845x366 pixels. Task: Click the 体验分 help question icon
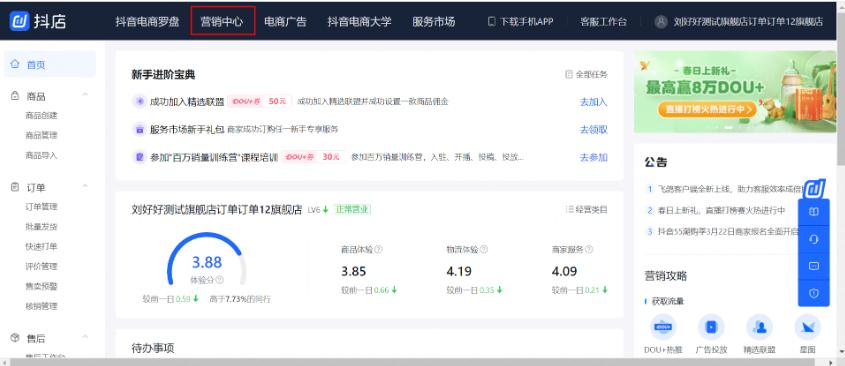(219, 280)
